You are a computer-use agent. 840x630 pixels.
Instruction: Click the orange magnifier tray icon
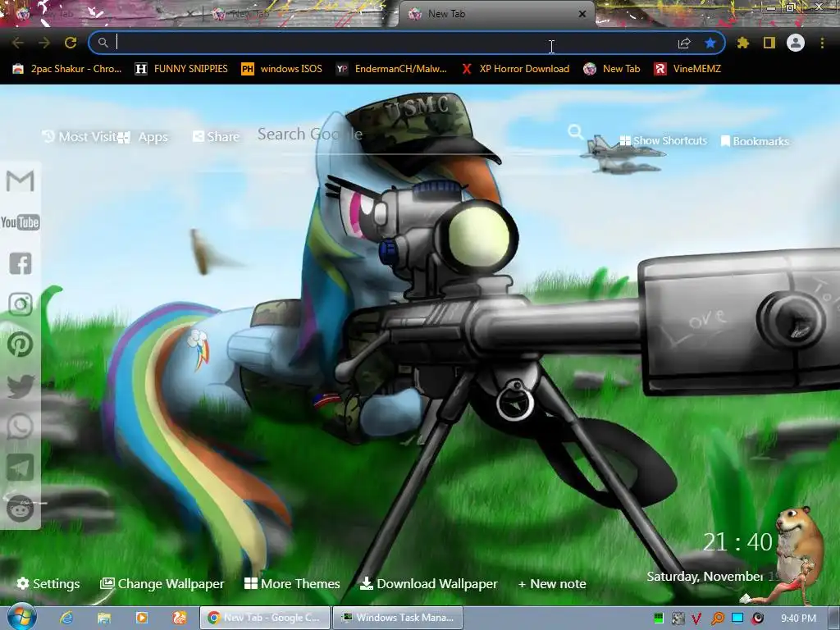tap(717, 619)
